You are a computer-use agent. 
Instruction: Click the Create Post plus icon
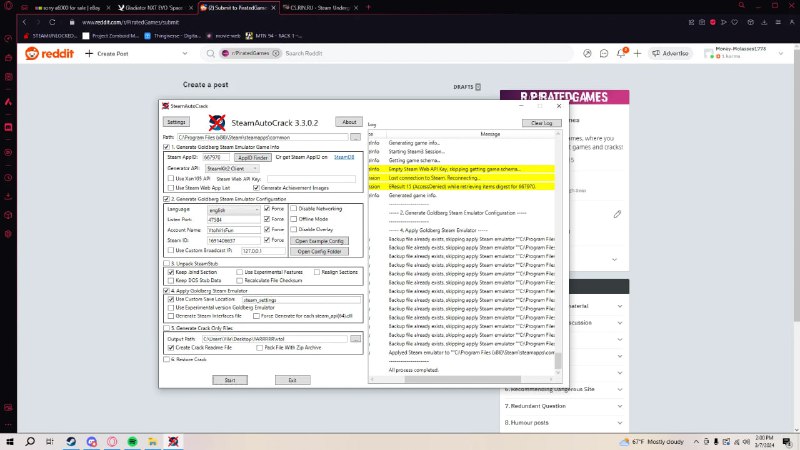click(90, 53)
